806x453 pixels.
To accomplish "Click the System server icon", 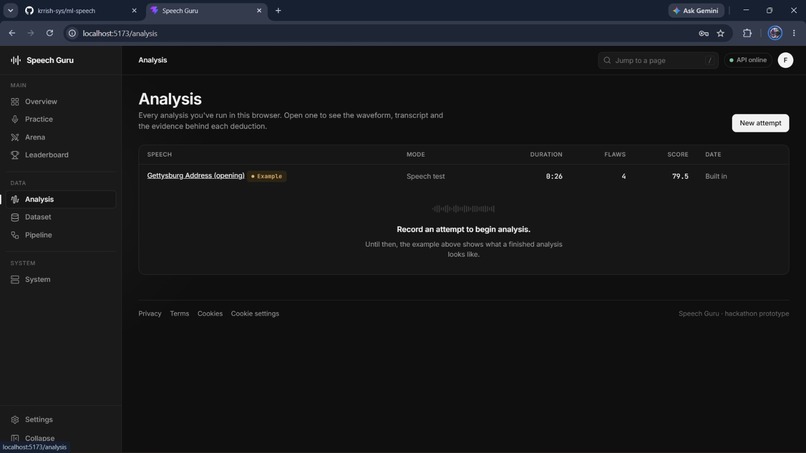I will (x=15, y=280).
